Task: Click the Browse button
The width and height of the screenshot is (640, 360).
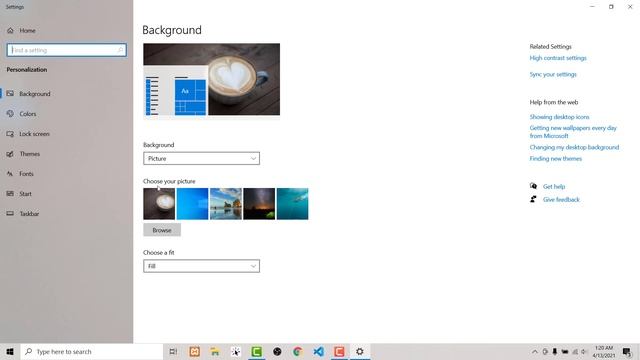Action: point(162,230)
